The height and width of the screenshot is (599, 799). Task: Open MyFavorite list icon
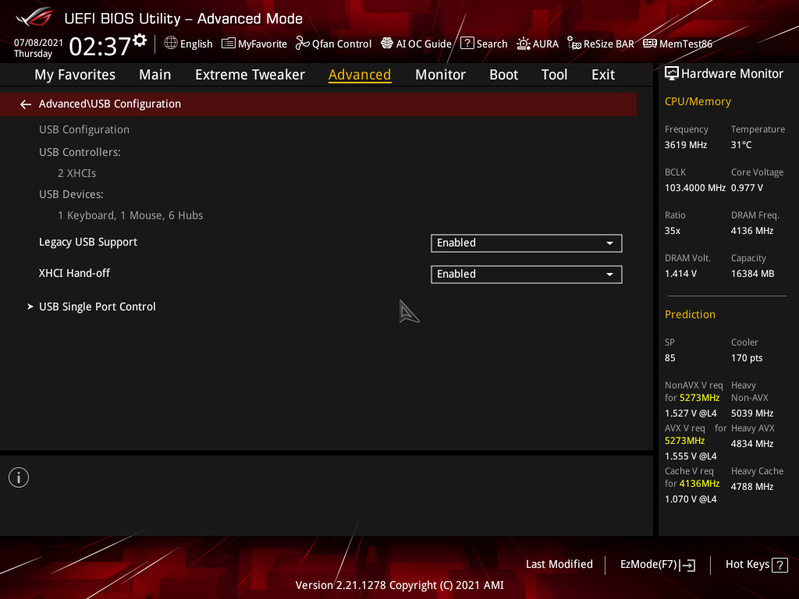pyautogui.click(x=228, y=43)
